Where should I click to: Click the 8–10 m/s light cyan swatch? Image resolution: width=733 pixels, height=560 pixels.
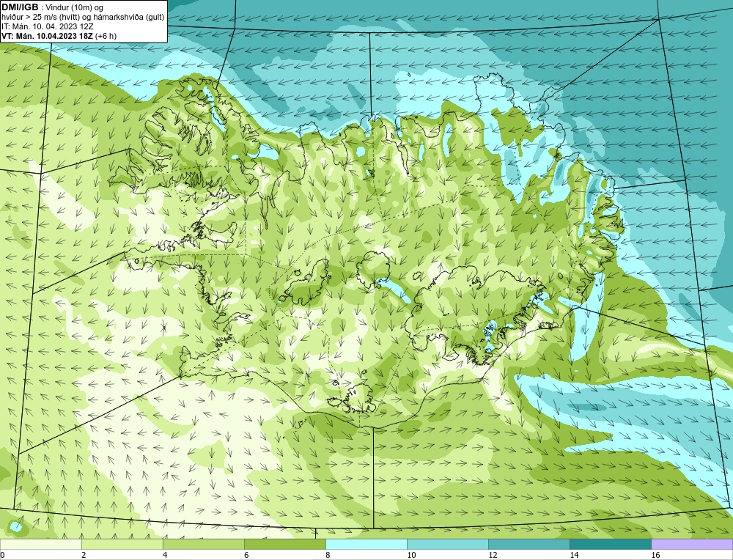[x=366, y=544]
